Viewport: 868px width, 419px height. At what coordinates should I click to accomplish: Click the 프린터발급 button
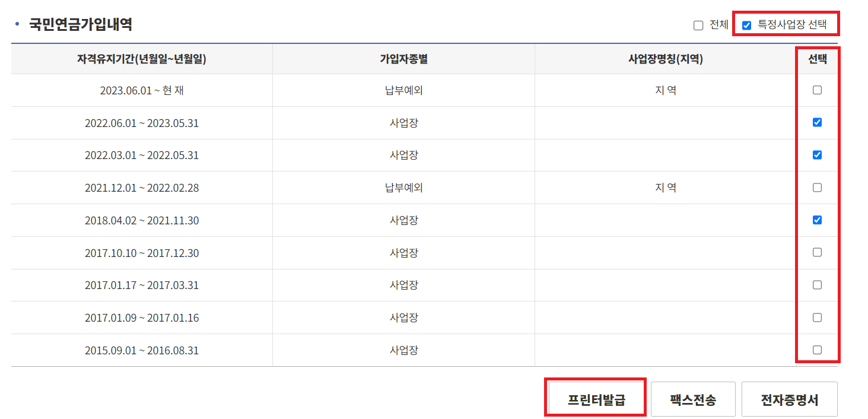(594, 398)
